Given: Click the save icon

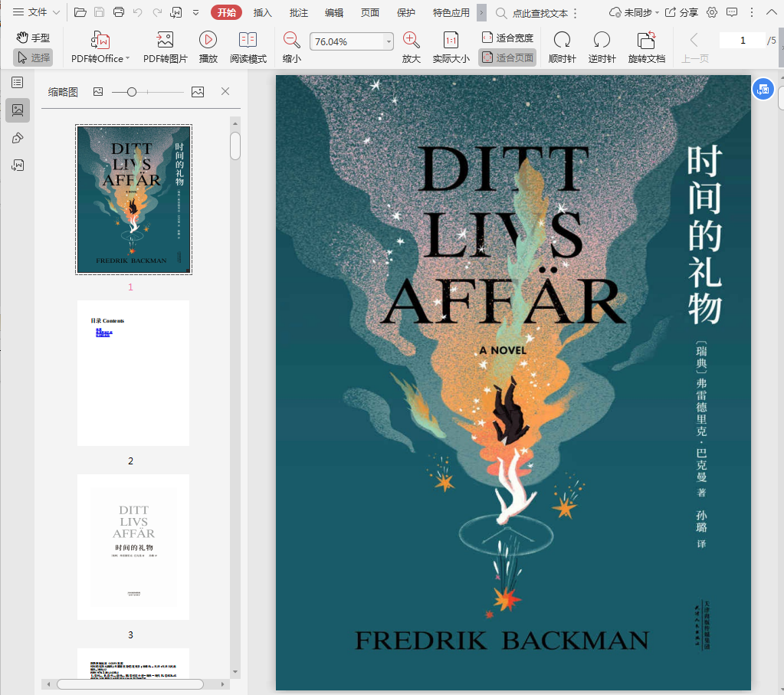Looking at the screenshot, I should (x=100, y=12).
